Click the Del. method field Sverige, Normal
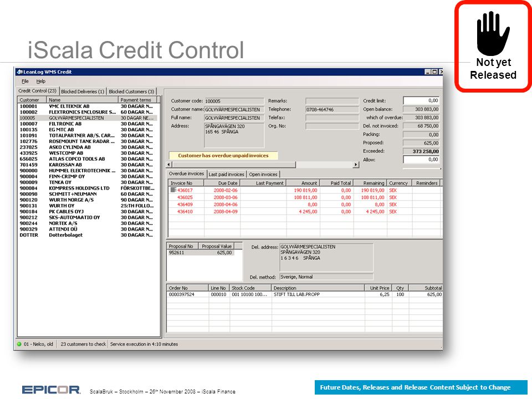 pyautogui.click(x=326, y=277)
